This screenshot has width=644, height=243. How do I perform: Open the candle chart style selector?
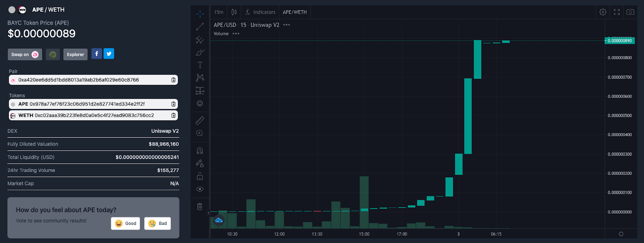click(234, 12)
